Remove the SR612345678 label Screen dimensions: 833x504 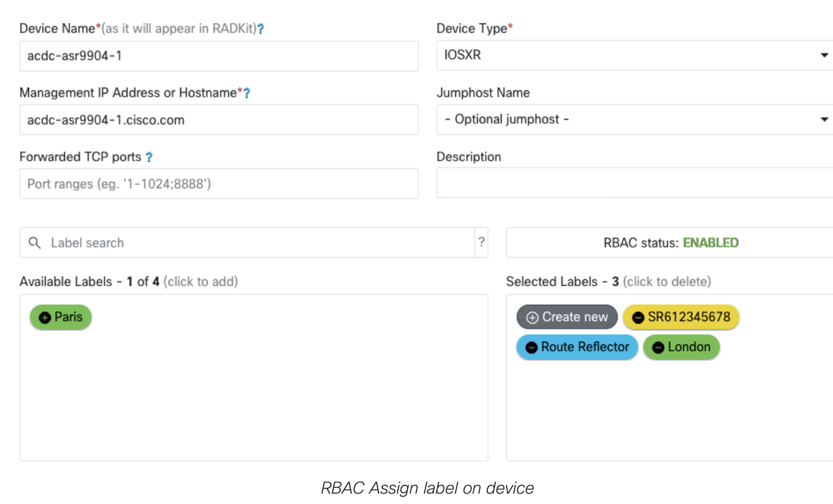(x=681, y=317)
